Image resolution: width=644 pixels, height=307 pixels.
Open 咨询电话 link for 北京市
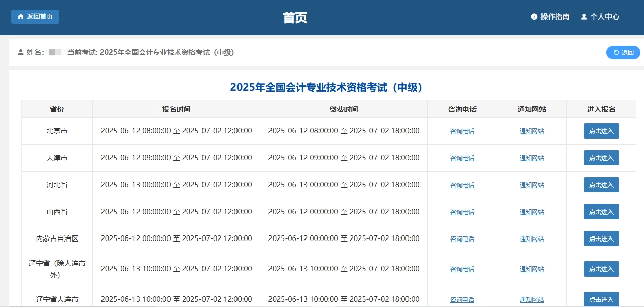462,131
